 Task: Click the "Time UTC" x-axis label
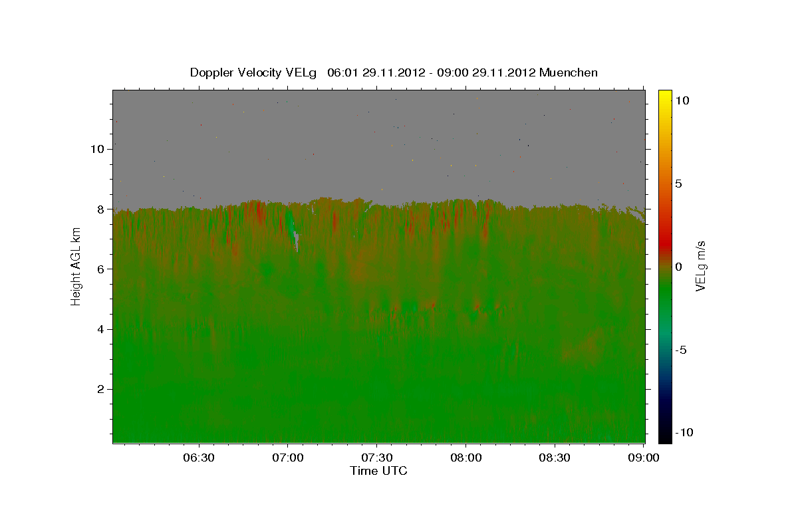[378, 471]
